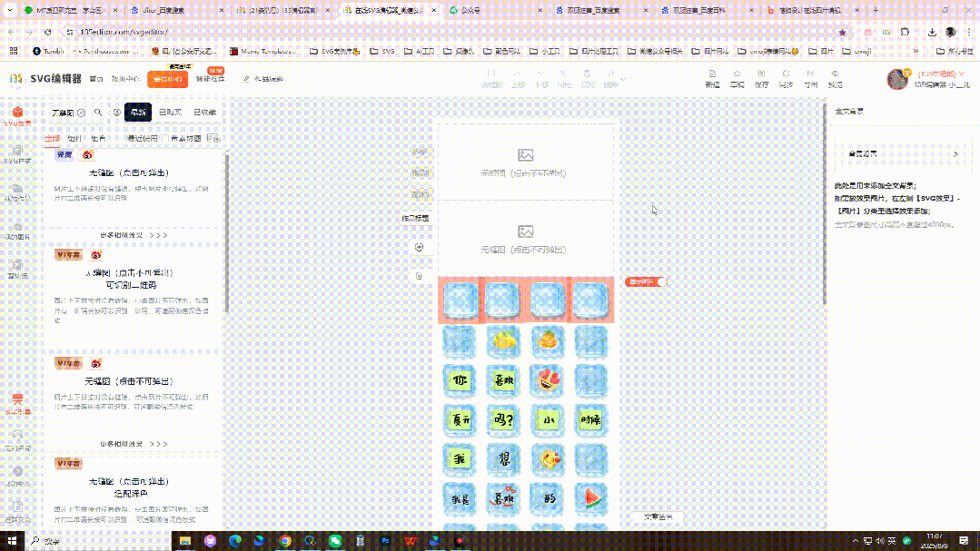The width and height of the screenshot is (980, 551).
Task: Select the 最新 tab
Action: tap(138, 113)
